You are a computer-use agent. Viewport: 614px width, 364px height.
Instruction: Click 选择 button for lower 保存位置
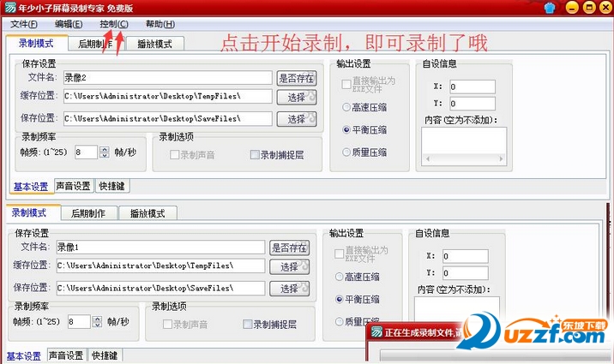289,289
